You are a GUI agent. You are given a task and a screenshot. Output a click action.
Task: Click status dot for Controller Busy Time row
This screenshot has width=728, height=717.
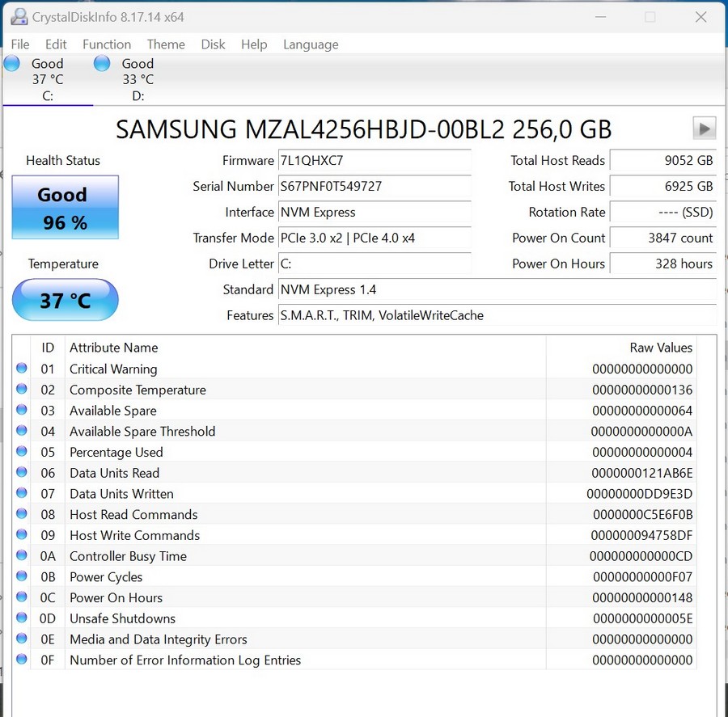(x=21, y=555)
